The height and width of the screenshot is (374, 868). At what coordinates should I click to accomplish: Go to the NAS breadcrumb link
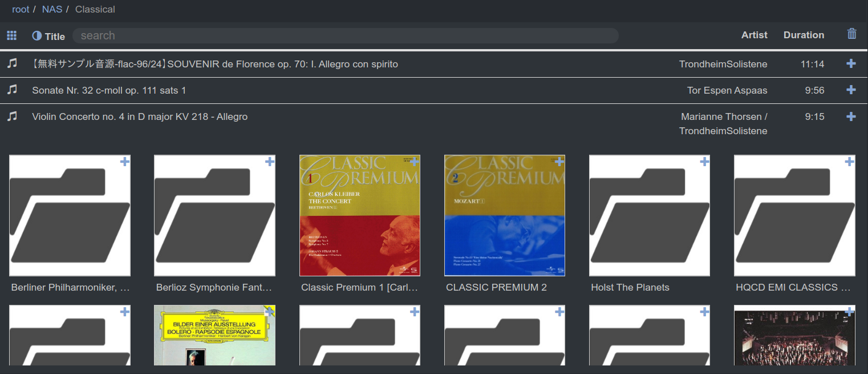click(52, 9)
